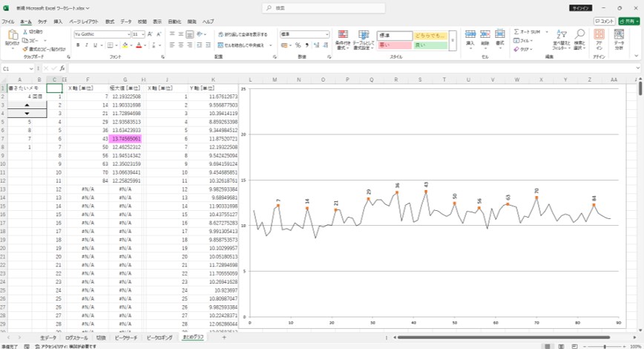Open the number format (標準) dropdown
Screen dimensions: 644x349
327,34
